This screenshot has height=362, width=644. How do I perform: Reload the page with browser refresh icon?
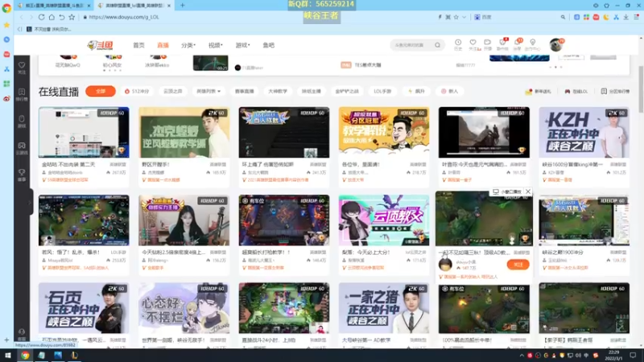click(x=42, y=17)
